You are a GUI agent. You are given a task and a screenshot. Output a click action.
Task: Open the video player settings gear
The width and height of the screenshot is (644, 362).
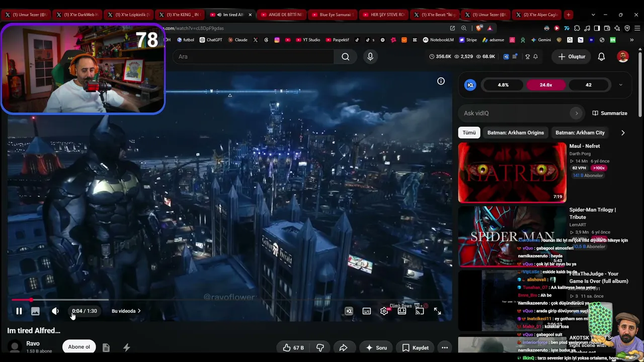[x=384, y=311]
